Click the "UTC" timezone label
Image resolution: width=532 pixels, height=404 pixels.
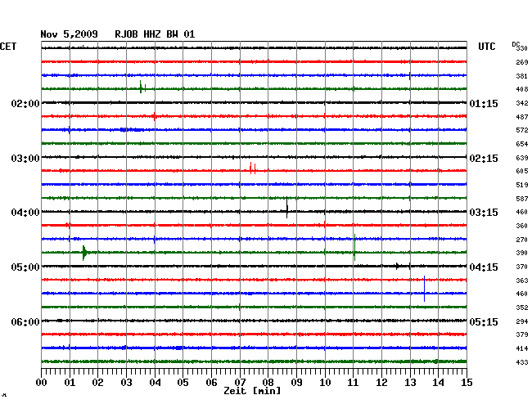point(487,47)
